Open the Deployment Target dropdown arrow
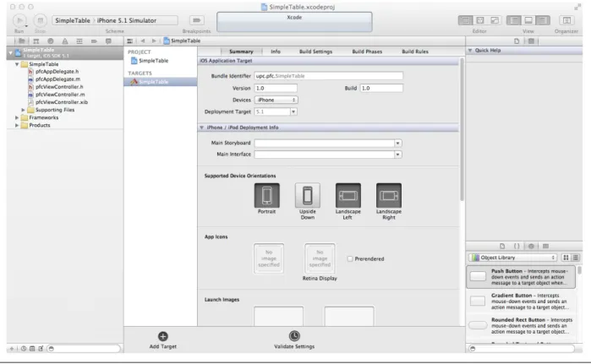The image size is (591, 364). click(x=293, y=111)
